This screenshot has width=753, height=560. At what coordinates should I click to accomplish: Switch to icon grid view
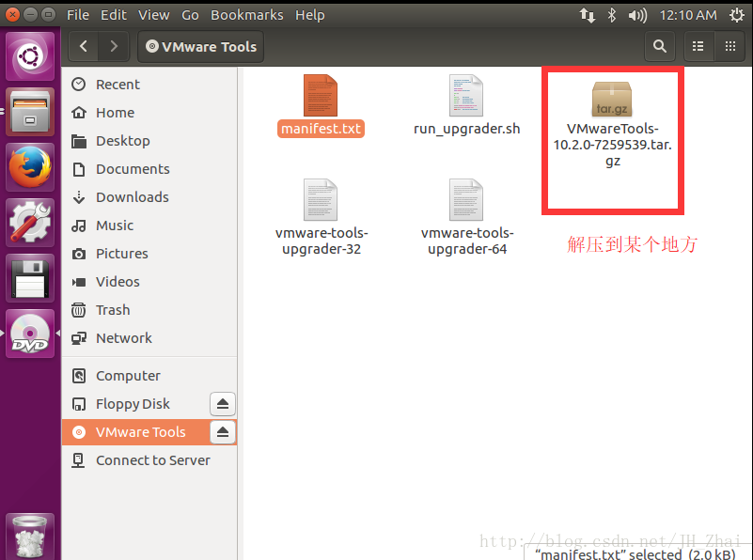[x=729, y=47]
